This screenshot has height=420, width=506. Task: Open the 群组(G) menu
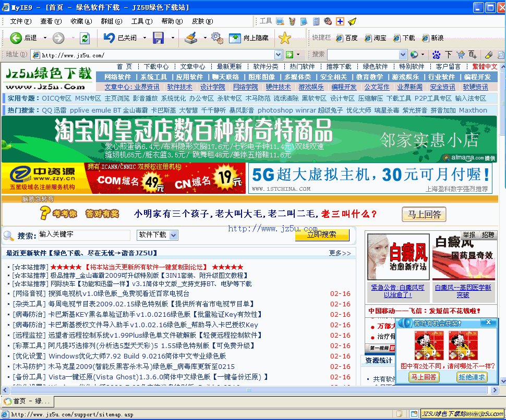pyautogui.click(x=112, y=21)
